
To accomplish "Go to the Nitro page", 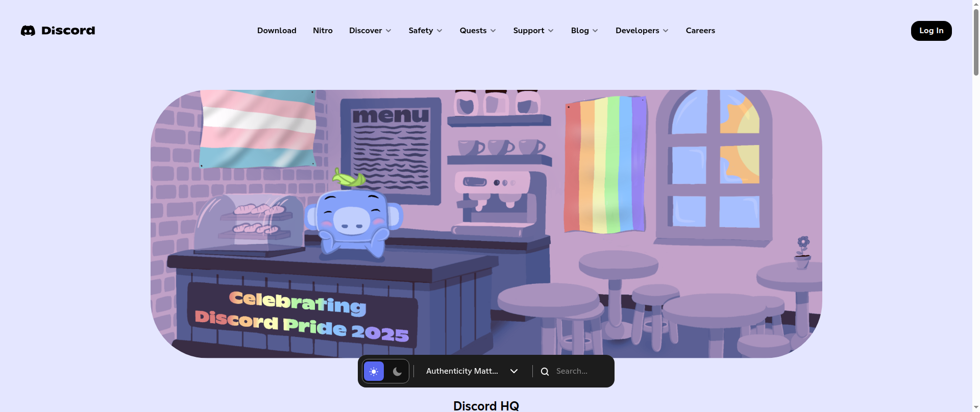I will tap(323, 31).
